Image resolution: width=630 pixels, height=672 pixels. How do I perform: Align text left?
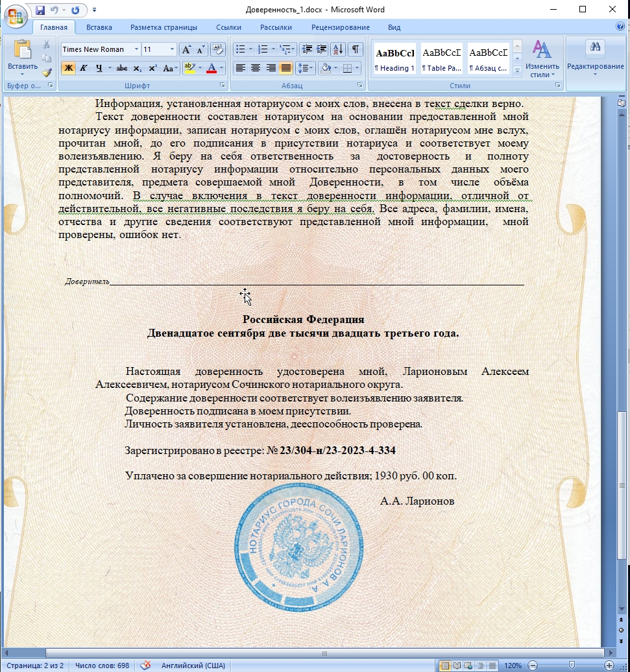click(x=241, y=68)
